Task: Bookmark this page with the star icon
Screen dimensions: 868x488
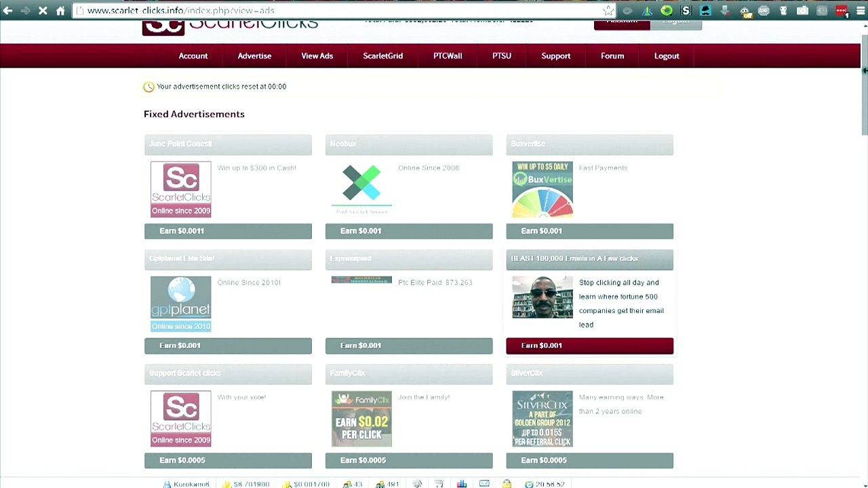Action: (x=608, y=11)
